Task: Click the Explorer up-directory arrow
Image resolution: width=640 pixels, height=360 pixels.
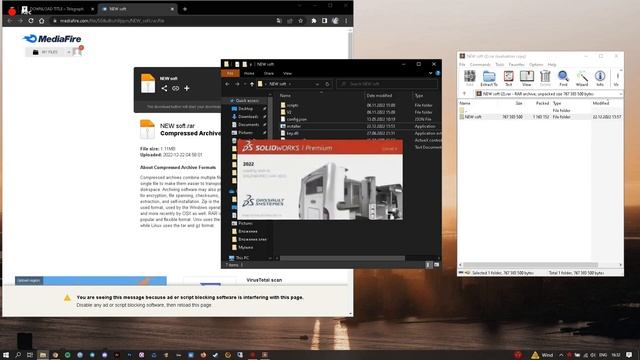Action: (252, 84)
